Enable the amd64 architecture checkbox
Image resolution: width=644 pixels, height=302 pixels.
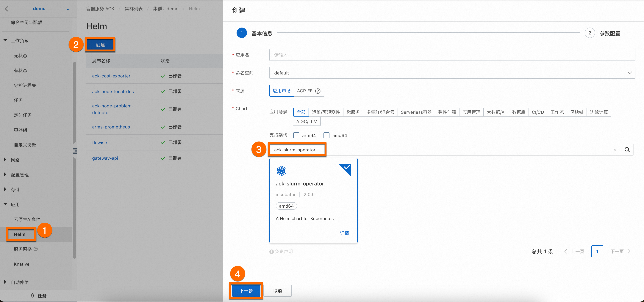(326, 136)
